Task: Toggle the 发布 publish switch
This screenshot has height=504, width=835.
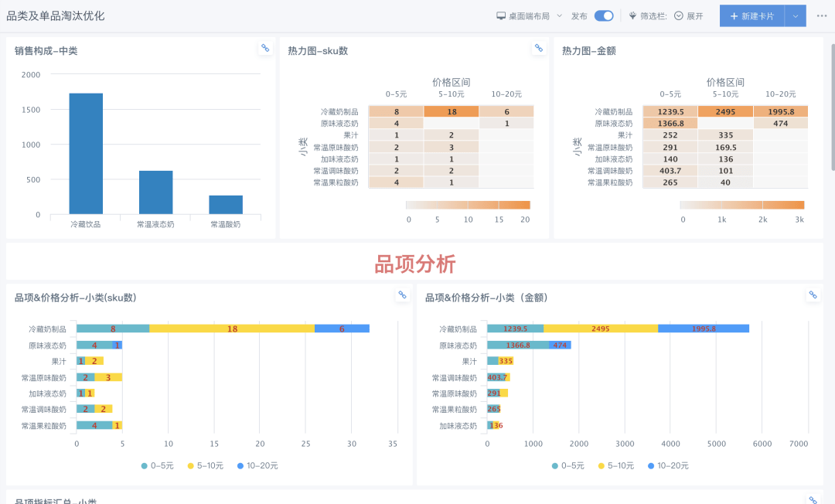Action: 604,15
